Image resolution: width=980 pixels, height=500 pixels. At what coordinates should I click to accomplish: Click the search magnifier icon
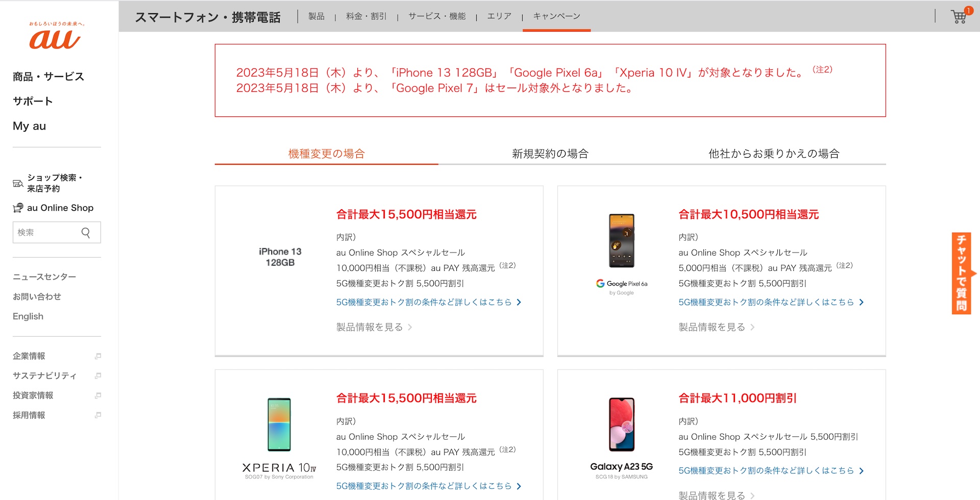[x=86, y=233]
